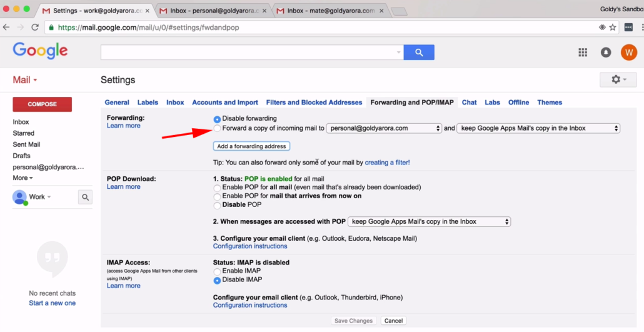Click the Work chat profile avatar
644x332 pixels.
click(x=19, y=197)
